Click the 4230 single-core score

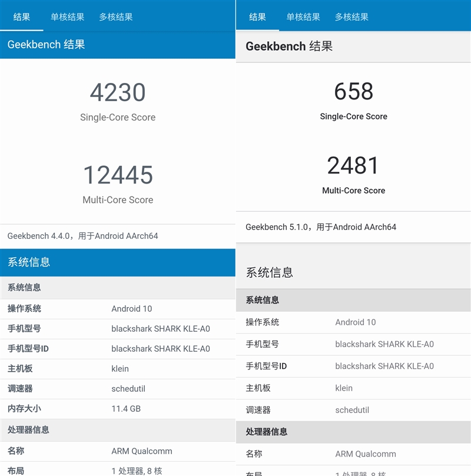click(118, 92)
